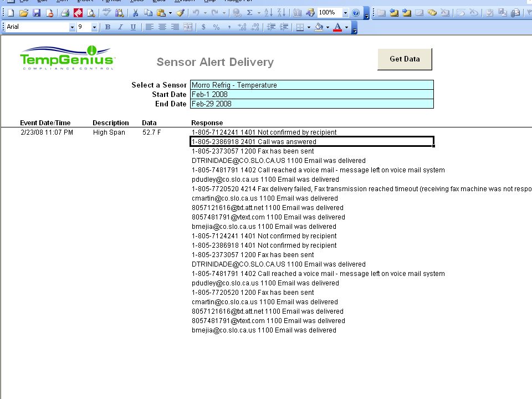Viewport: 532px width, 399px height.
Task: Select the Morro Refrig - Temperature sensor cell
Action: [312, 85]
